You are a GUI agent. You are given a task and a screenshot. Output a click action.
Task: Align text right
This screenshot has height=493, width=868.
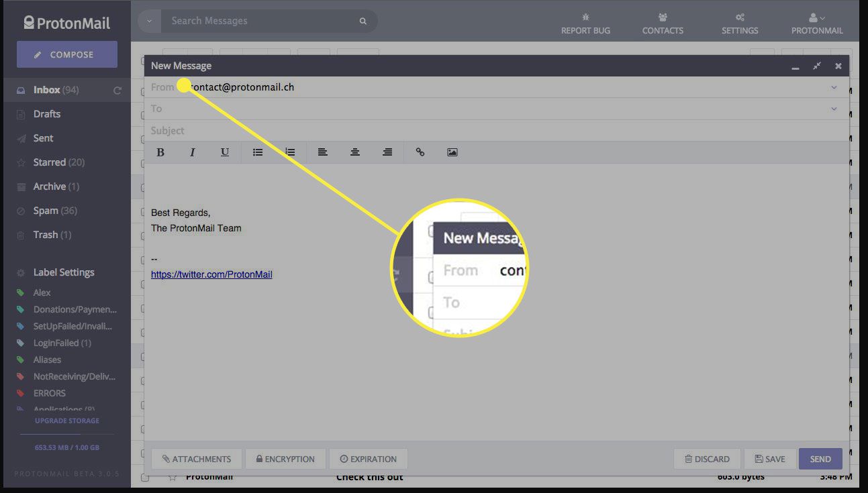[x=387, y=152]
